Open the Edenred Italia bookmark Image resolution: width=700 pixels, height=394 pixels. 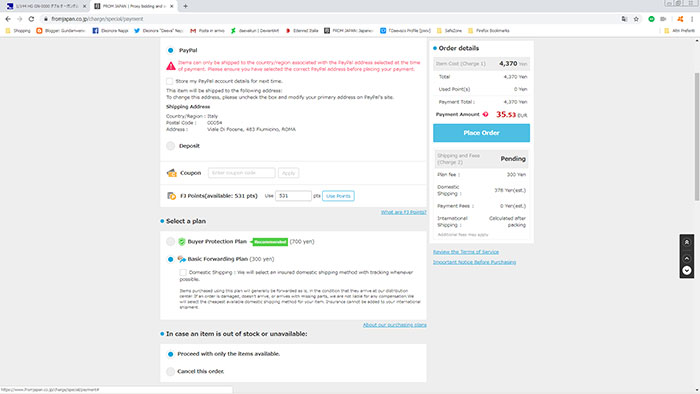point(302,31)
